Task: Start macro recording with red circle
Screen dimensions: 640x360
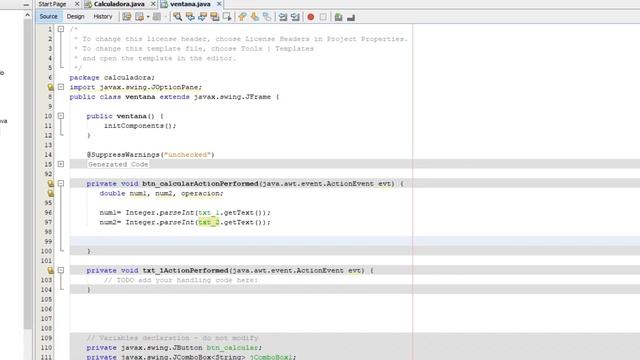Action: (x=311, y=17)
